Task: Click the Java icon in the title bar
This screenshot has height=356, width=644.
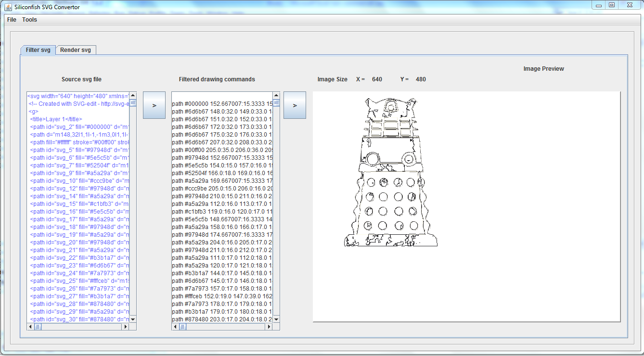Action: tap(8, 7)
